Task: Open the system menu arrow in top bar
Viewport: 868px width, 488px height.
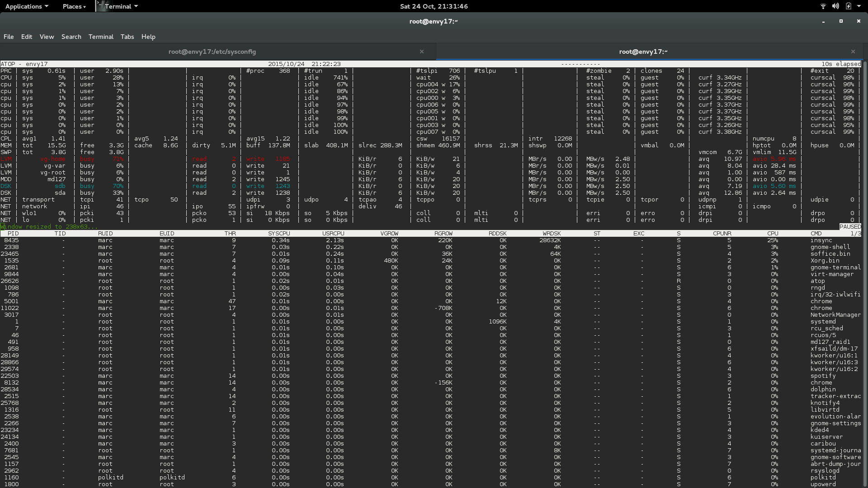Action: click(859, 6)
